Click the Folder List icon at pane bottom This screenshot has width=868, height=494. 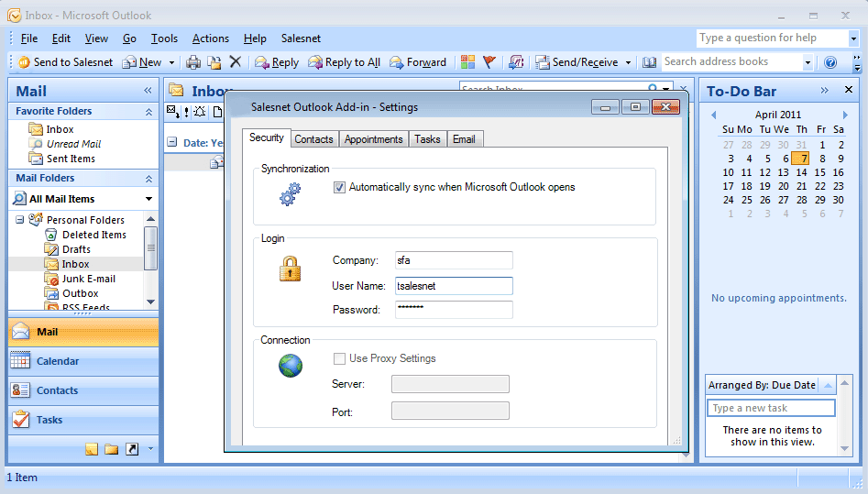pos(112,449)
